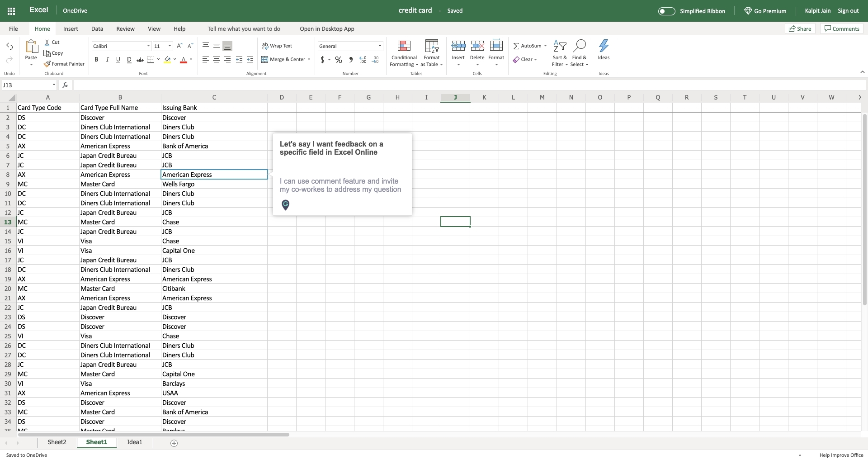Apply comma style format
This screenshot has width=868, height=460.
point(351,60)
